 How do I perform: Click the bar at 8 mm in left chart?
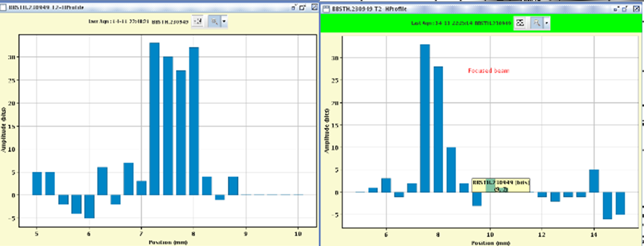coord(194,121)
